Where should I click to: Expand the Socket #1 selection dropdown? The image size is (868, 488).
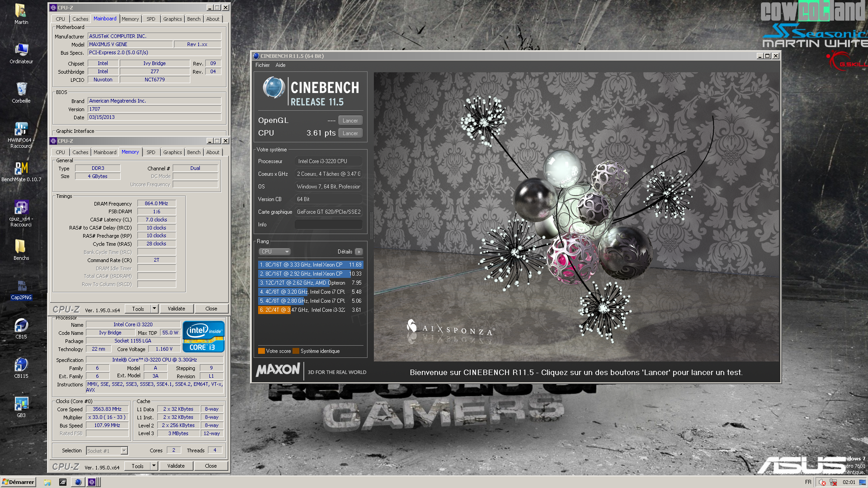pos(124,450)
